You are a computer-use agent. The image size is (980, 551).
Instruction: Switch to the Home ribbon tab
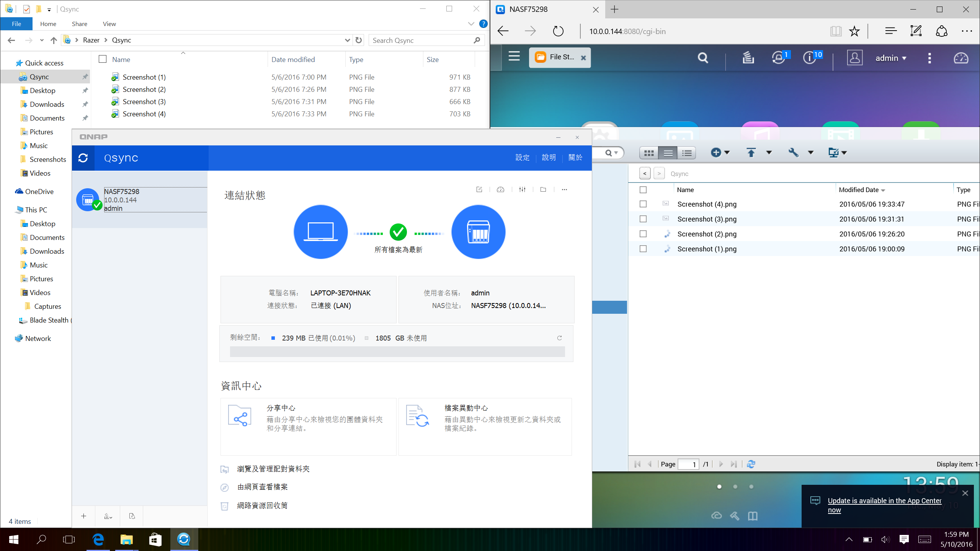[48, 24]
